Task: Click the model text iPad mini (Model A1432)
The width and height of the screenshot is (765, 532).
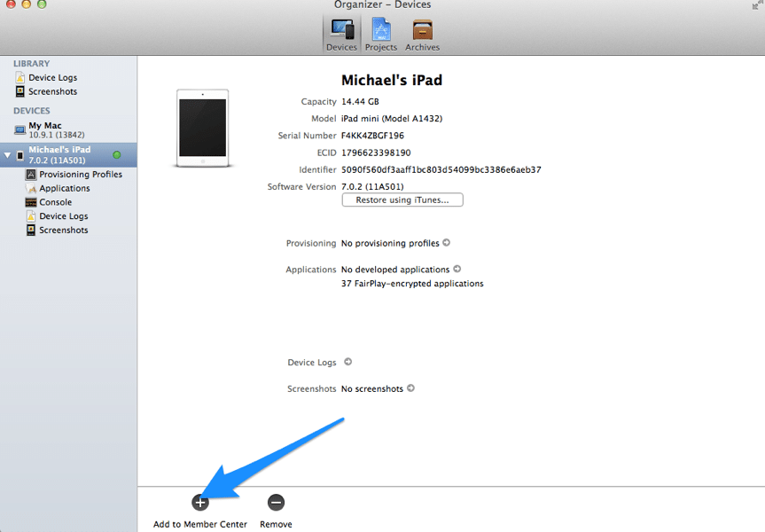Action: 392,119
